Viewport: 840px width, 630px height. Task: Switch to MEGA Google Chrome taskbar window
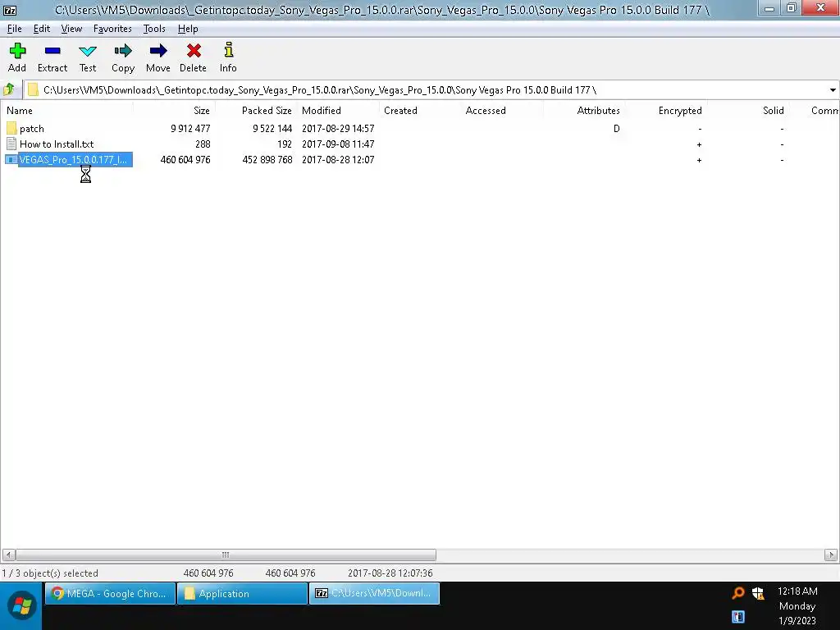110,593
